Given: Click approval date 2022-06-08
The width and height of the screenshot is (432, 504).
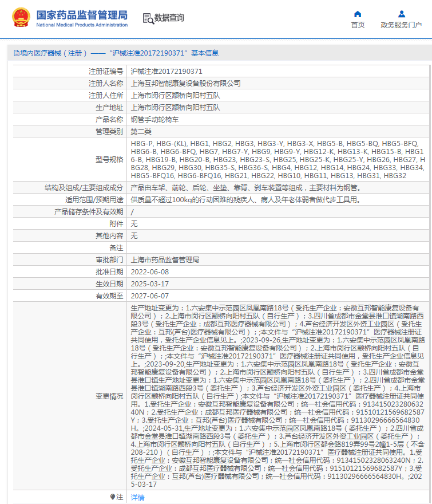Looking at the screenshot, I should 150,272.
